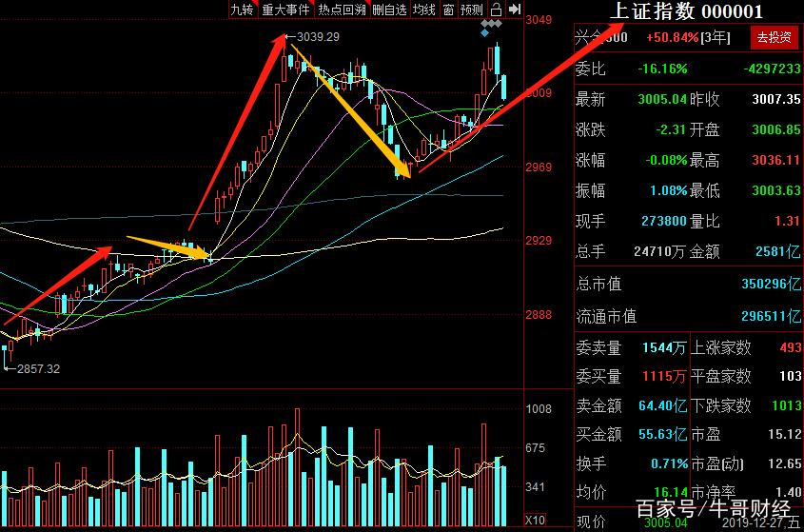Click the 窗 window button
804x532 pixels.
[x=447, y=10]
